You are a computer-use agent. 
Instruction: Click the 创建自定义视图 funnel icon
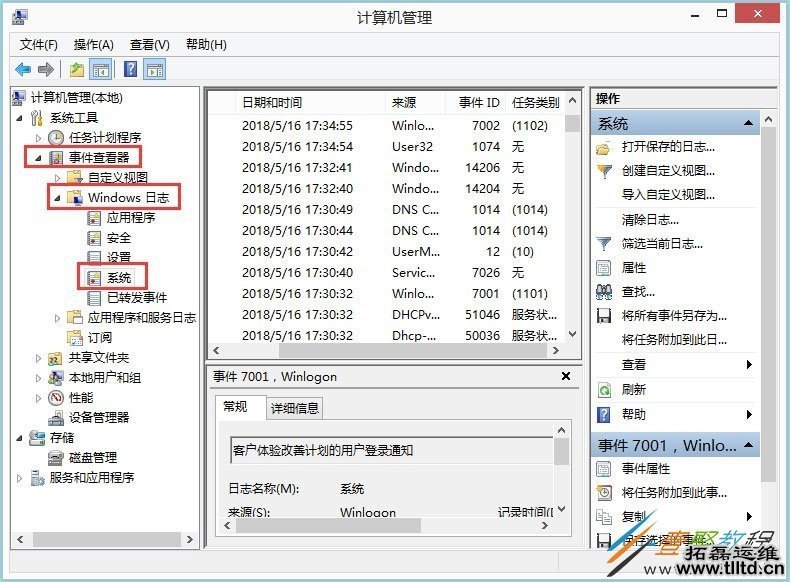tap(604, 171)
